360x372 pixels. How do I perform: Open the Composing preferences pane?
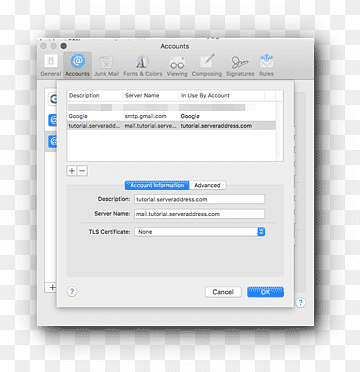(x=207, y=66)
